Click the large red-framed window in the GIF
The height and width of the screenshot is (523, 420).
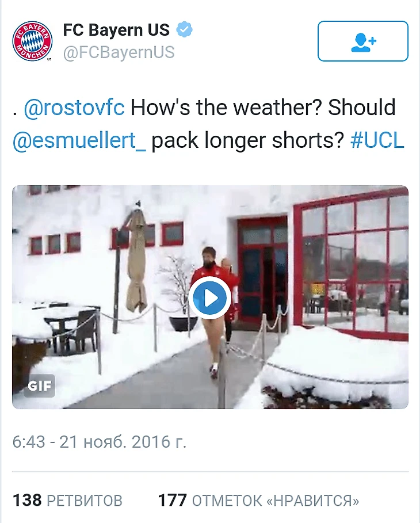351,265
